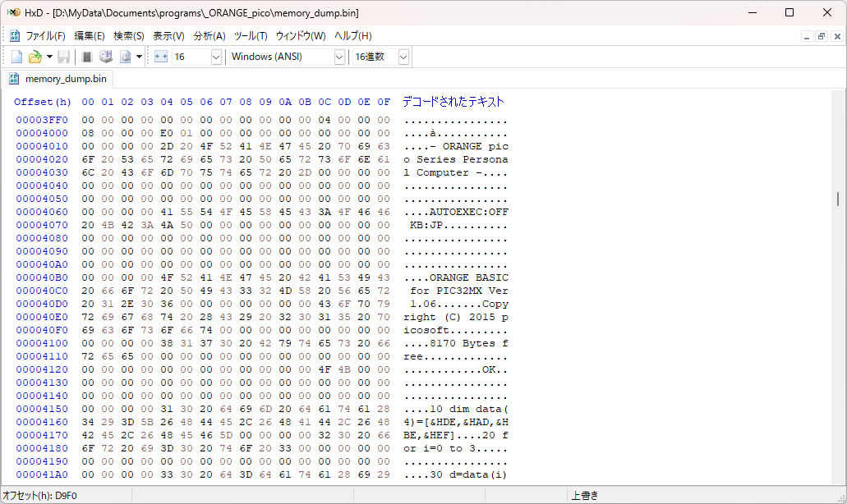Maximize the HxD window
Viewport: 847px width, 504px height.
(789, 12)
